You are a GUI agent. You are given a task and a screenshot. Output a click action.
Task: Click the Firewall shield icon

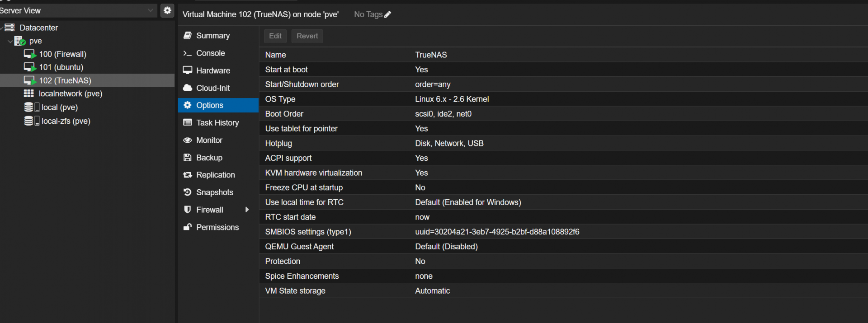pyautogui.click(x=188, y=210)
